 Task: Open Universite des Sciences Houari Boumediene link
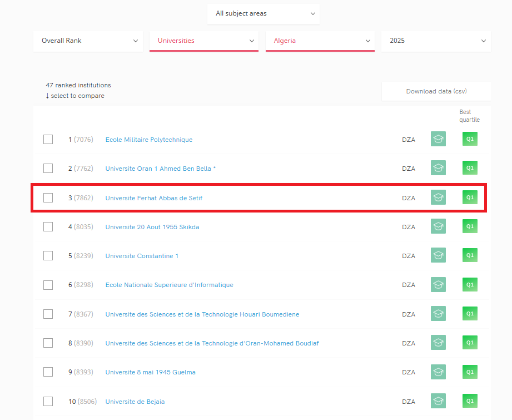pos(202,314)
